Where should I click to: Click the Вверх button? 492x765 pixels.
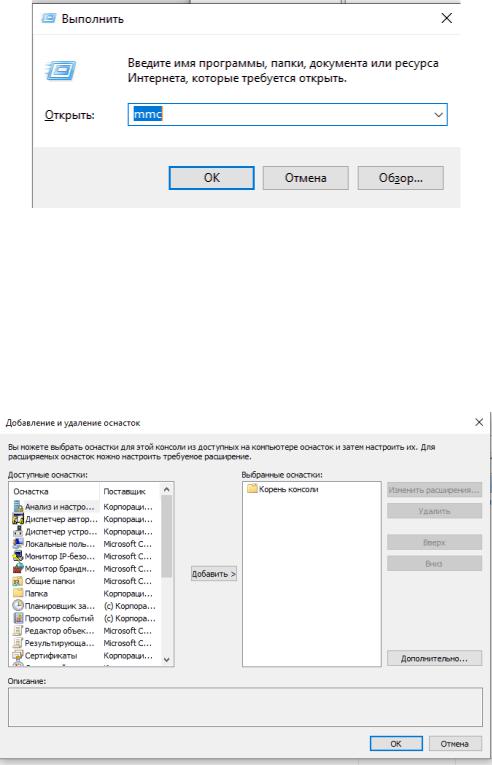[x=434, y=542]
